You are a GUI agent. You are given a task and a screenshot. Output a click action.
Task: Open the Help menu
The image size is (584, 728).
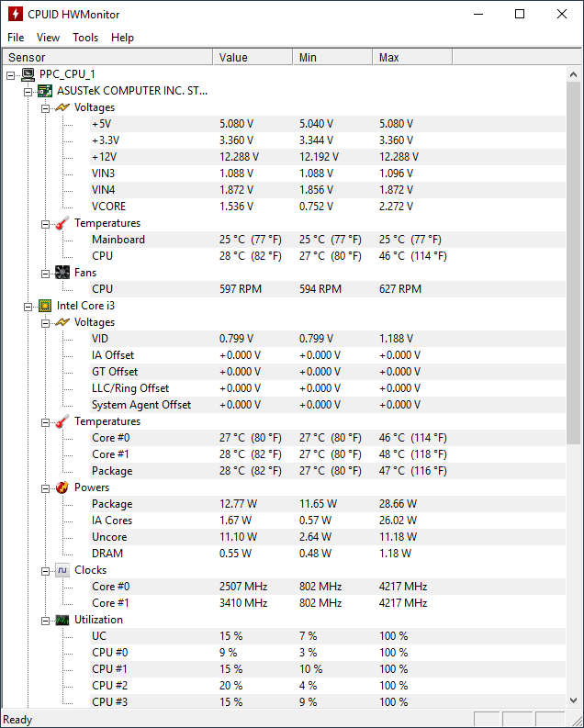122,38
